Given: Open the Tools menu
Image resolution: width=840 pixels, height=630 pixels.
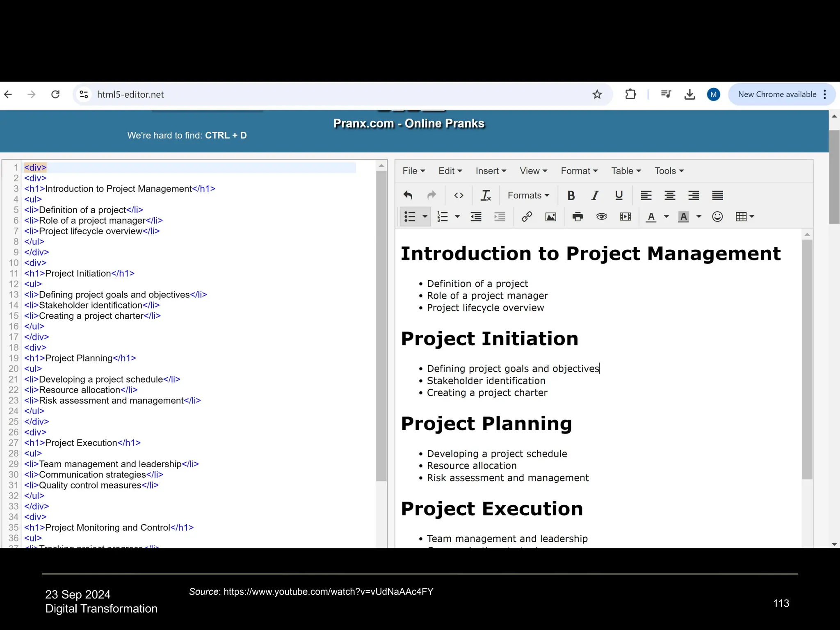Looking at the screenshot, I should click(x=669, y=171).
